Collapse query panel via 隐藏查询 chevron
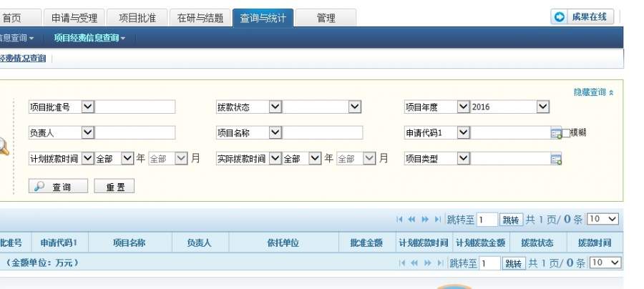 611,93
